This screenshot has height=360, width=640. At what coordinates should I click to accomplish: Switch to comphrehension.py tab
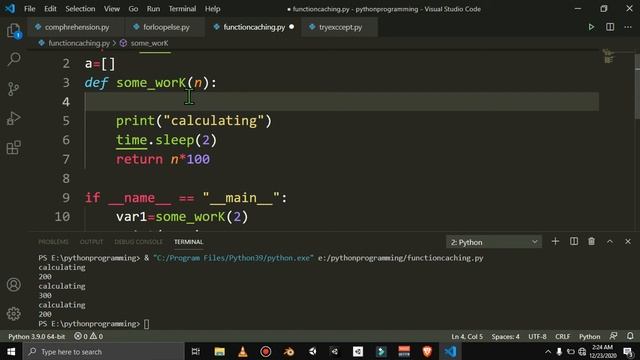click(x=76, y=27)
